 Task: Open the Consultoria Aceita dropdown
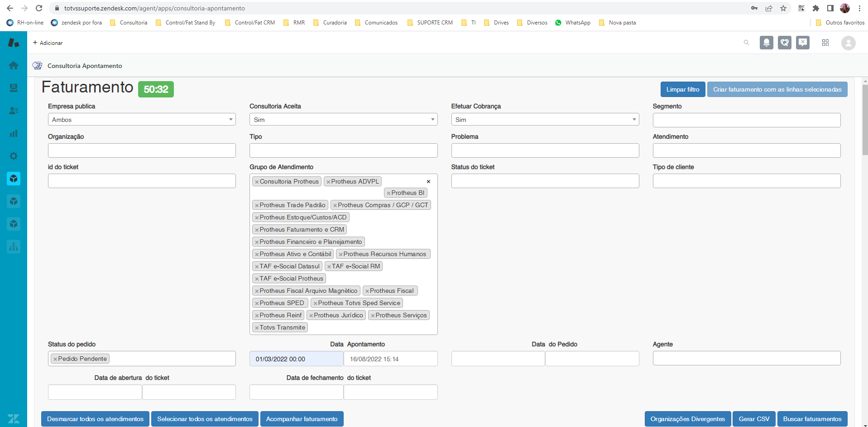[x=343, y=120]
